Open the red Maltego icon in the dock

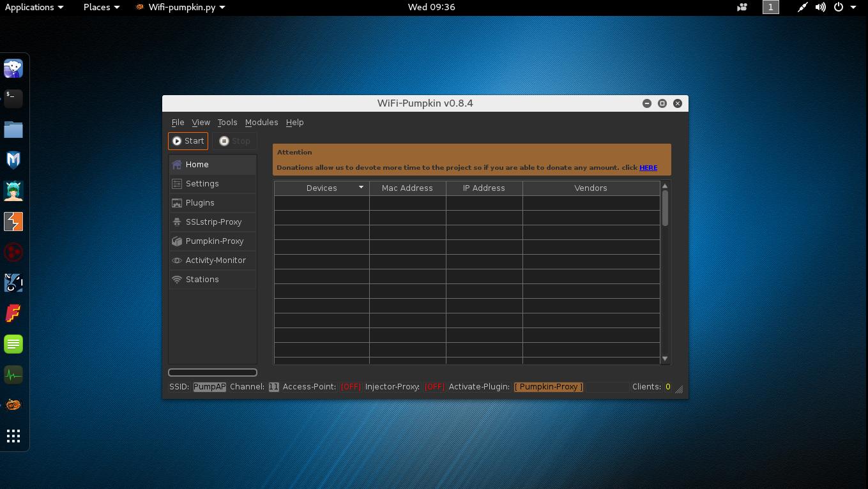point(13,252)
